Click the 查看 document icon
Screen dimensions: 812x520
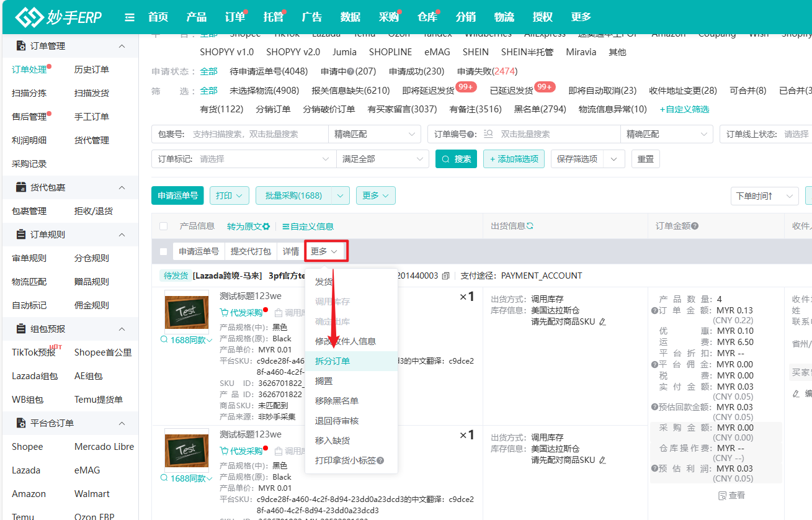pos(722,495)
